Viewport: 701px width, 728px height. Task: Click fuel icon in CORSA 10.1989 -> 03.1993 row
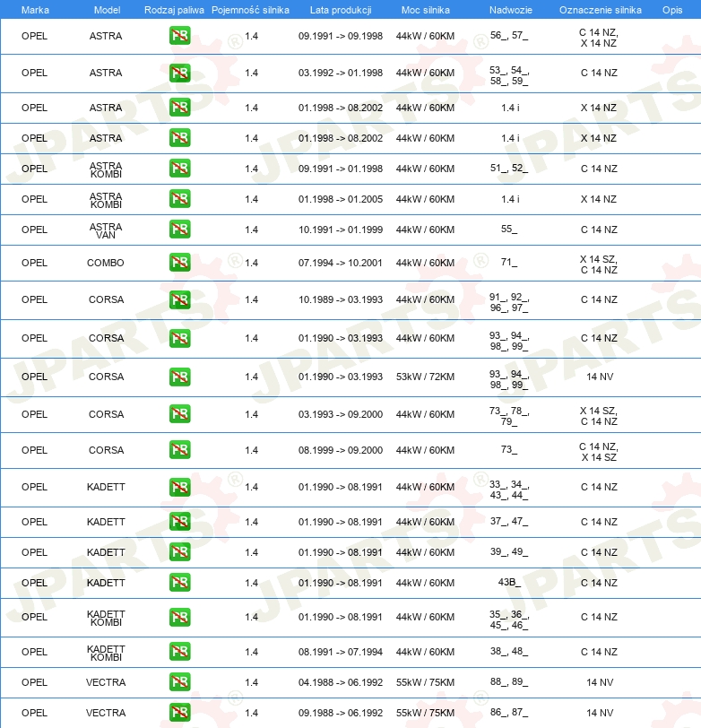coord(179,300)
